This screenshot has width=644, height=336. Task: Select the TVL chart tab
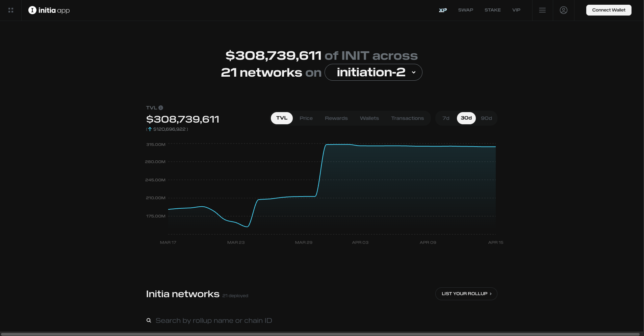[282, 118]
